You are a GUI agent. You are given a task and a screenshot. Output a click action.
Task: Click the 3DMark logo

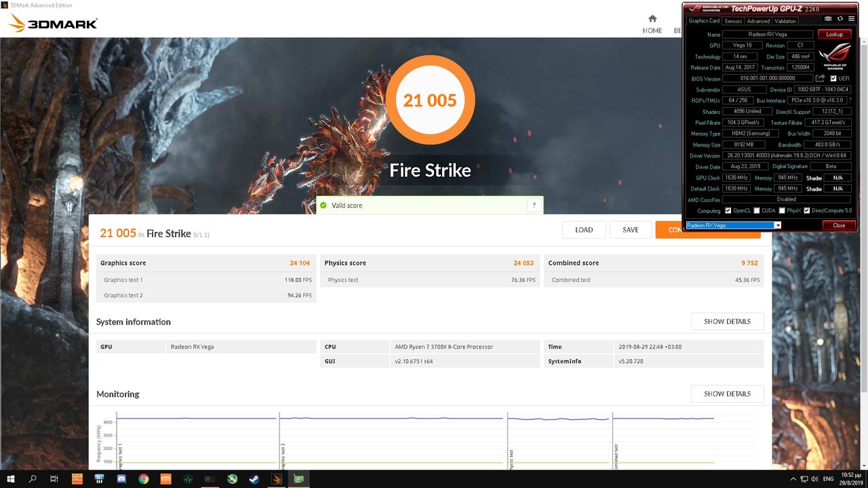point(53,24)
